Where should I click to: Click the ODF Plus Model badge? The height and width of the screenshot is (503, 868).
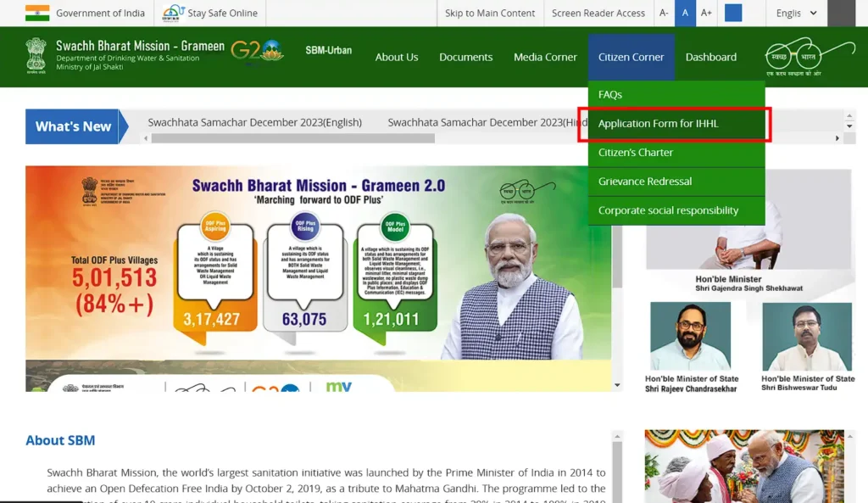(395, 227)
